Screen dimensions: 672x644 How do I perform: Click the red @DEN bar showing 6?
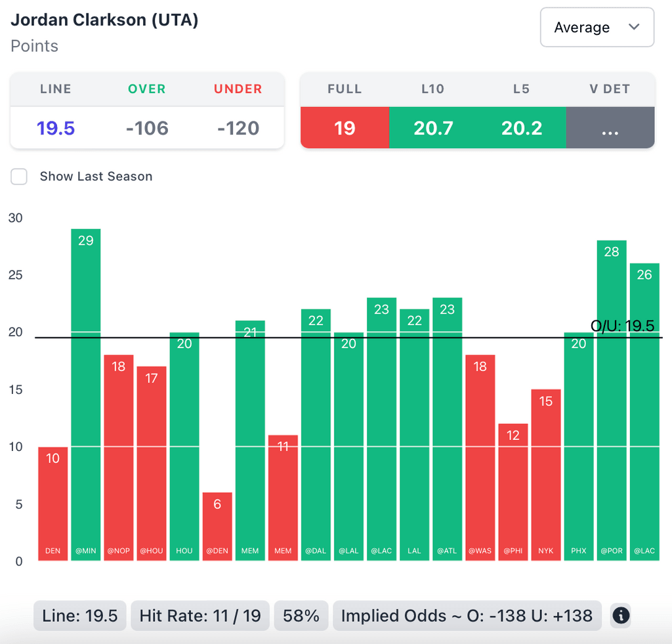(217, 526)
